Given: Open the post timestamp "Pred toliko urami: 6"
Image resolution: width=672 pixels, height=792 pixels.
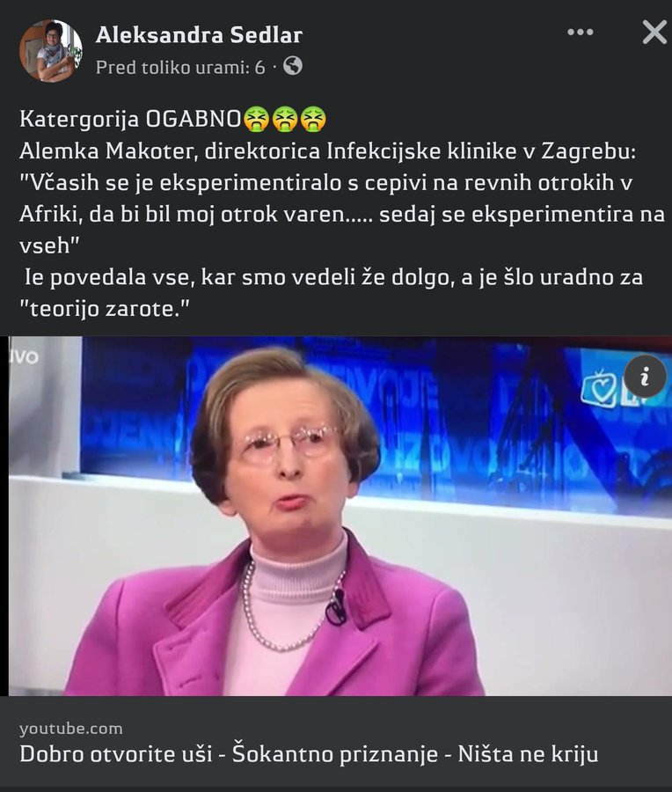Looking at the screenshot, I should 180,67.
